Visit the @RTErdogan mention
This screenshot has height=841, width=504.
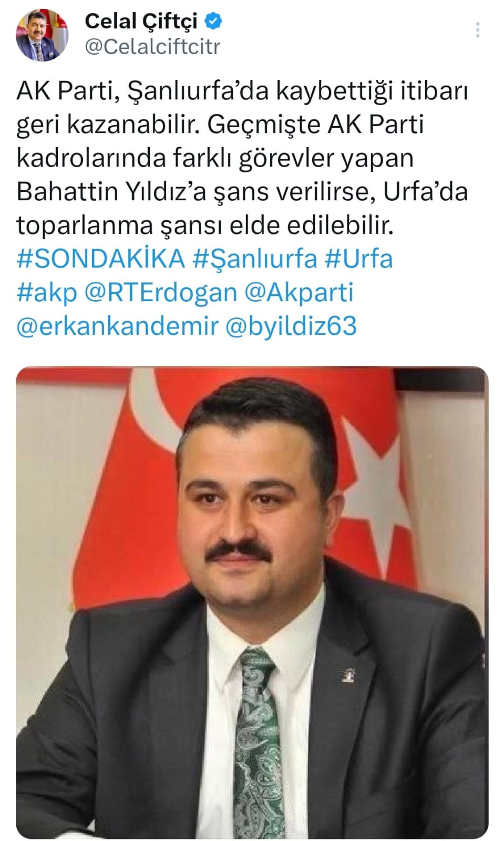click(x=160, y=293)
